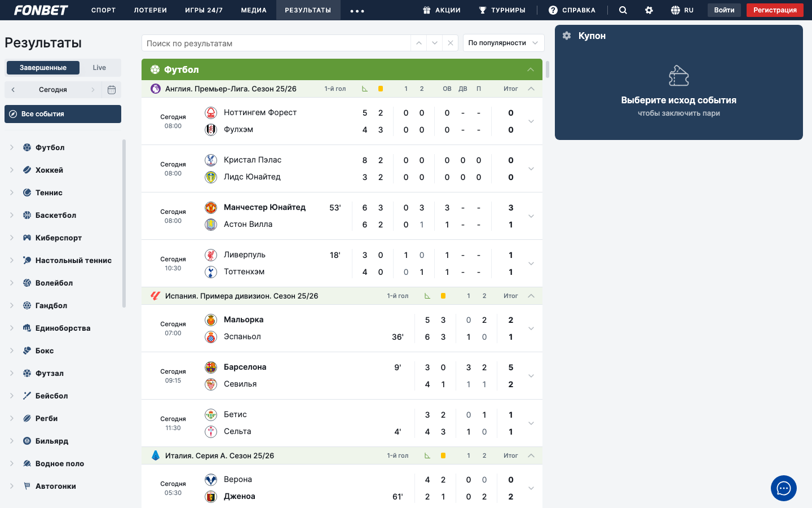
Task: Jump to next search match arrow
Action: coord(434,43)
